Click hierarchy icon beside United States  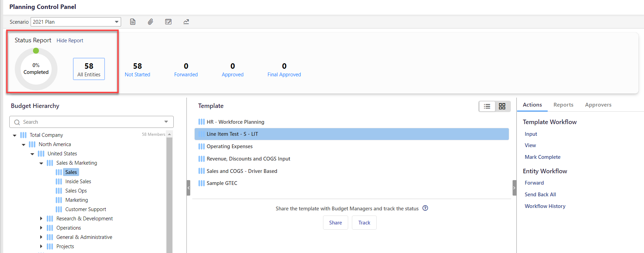click(x=41, y=154)
